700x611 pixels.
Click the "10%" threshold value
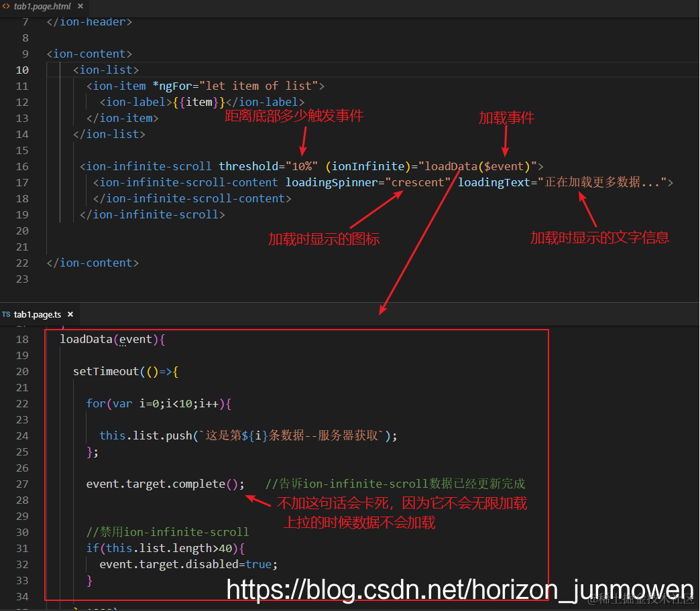click(x=302, y=166)
